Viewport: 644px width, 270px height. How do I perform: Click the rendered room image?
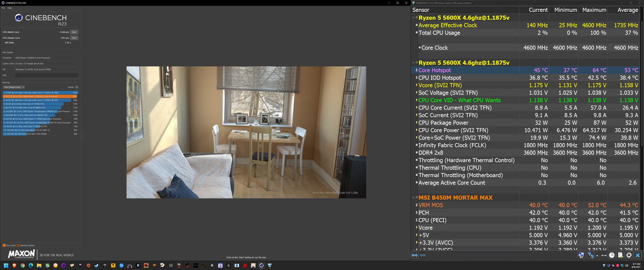[246, 132]
